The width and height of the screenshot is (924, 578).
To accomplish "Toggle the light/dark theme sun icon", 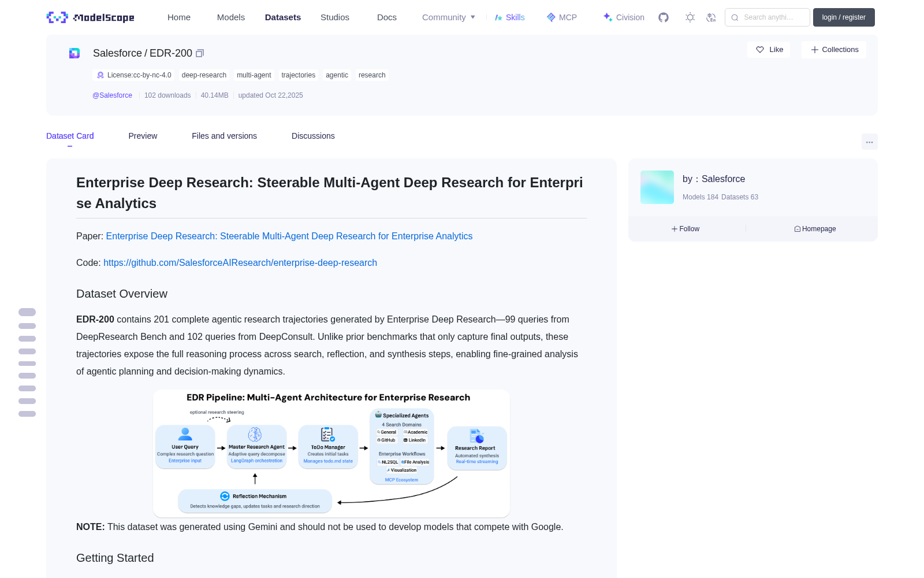I will pos(690,17).
